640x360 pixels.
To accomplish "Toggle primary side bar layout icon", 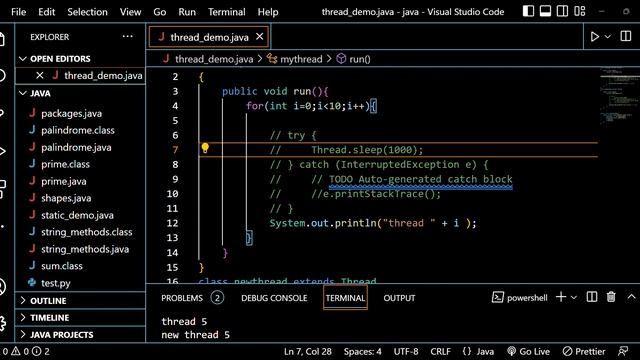I will point(528,11).
